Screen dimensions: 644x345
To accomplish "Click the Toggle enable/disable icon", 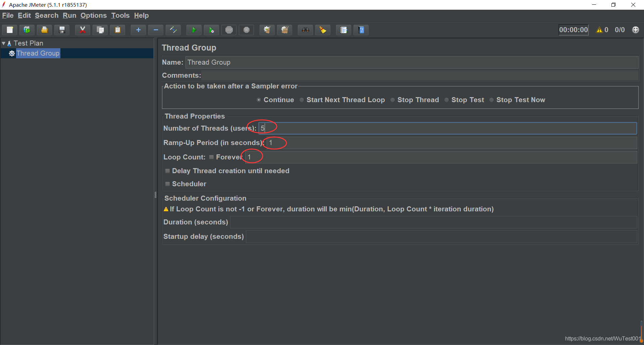I will 173,30.
